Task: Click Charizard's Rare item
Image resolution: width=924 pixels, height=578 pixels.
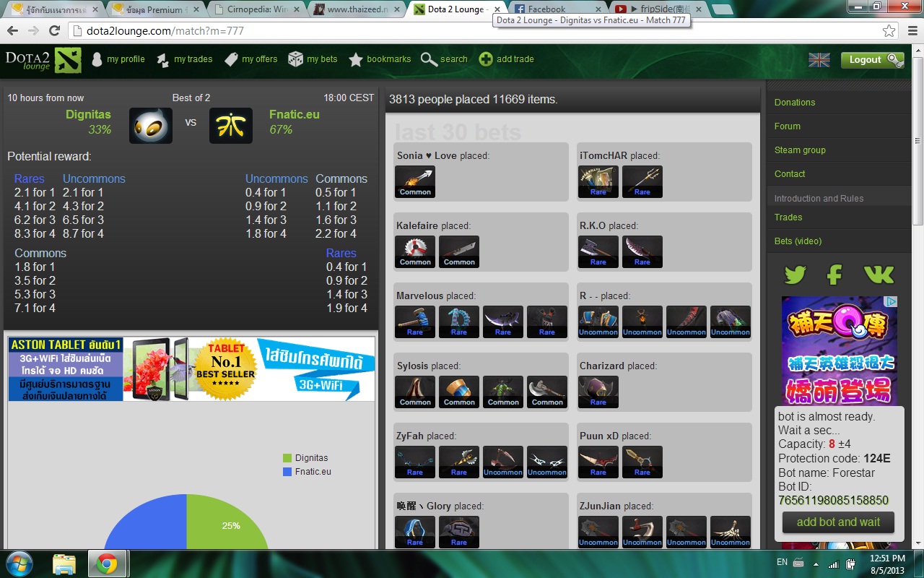Action: tap(598, 392)
